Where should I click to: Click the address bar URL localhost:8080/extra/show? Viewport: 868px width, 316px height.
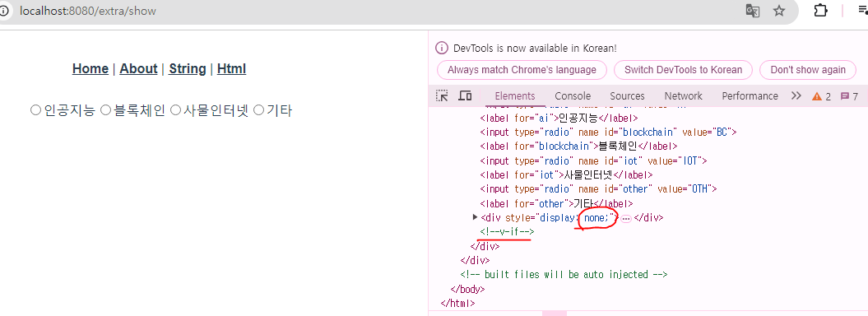point(87,11)
